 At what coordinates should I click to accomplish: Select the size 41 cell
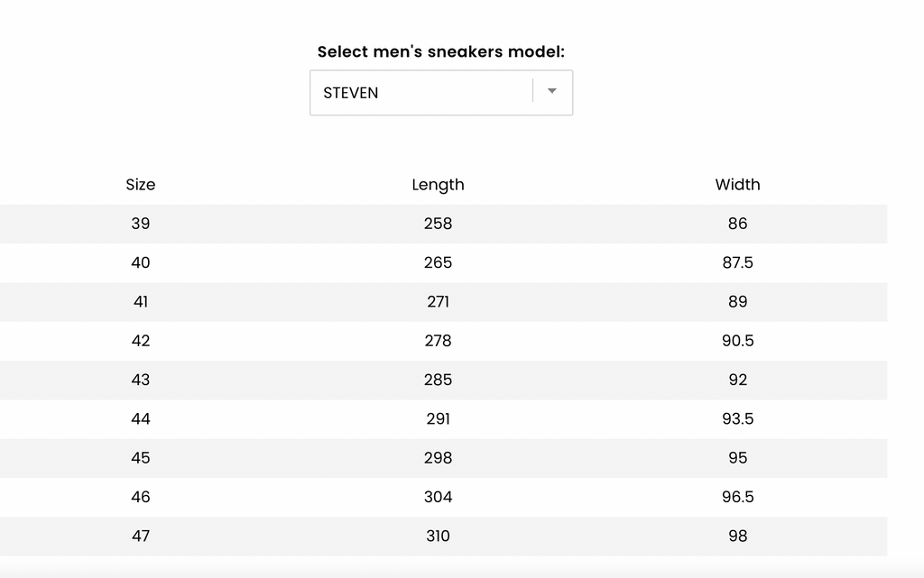140,302
